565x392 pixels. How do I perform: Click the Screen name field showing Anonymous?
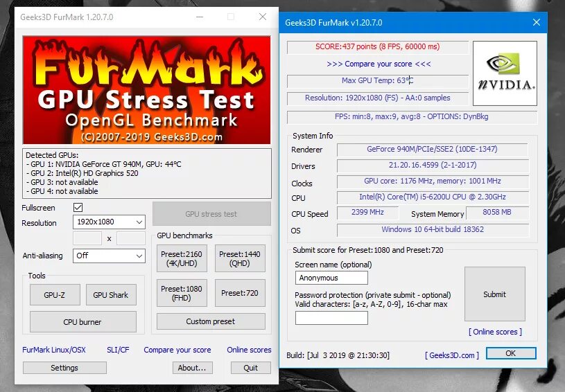pyautogui.click(x=331, y=278)
